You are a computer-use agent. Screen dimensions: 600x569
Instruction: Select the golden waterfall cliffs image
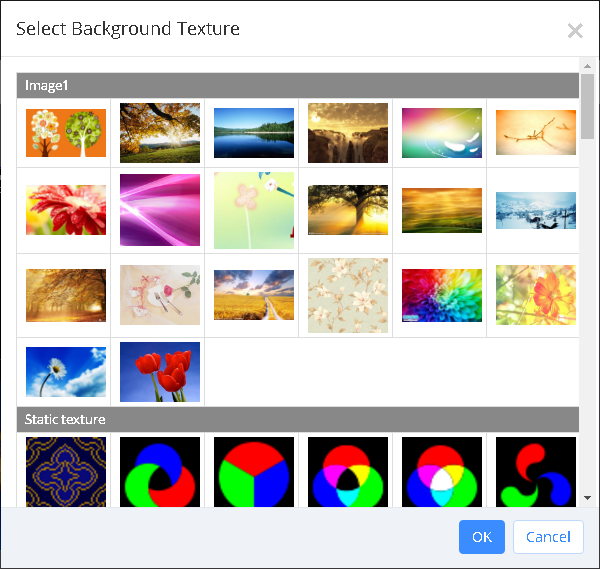tap(348, 133)
